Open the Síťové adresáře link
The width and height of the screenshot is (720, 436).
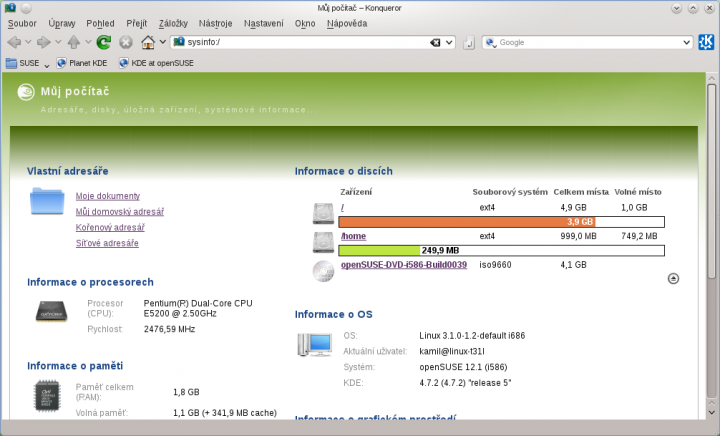(x=107, y=243)
